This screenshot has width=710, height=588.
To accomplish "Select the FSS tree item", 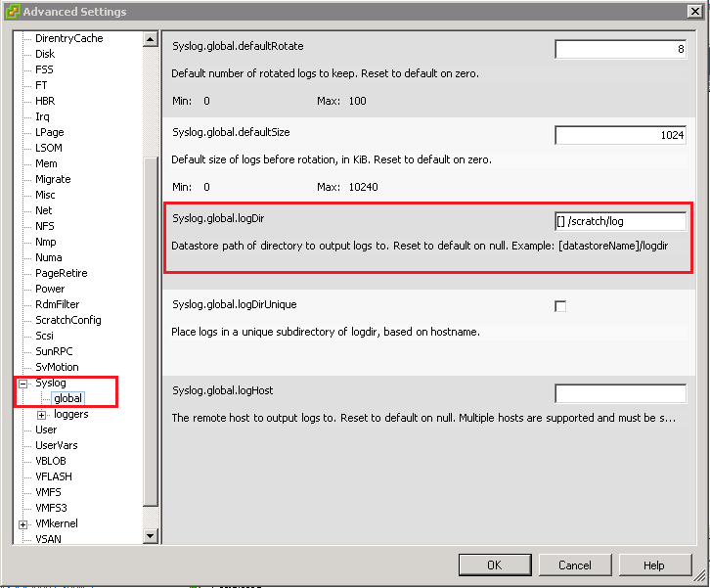I will pos(44,69).
